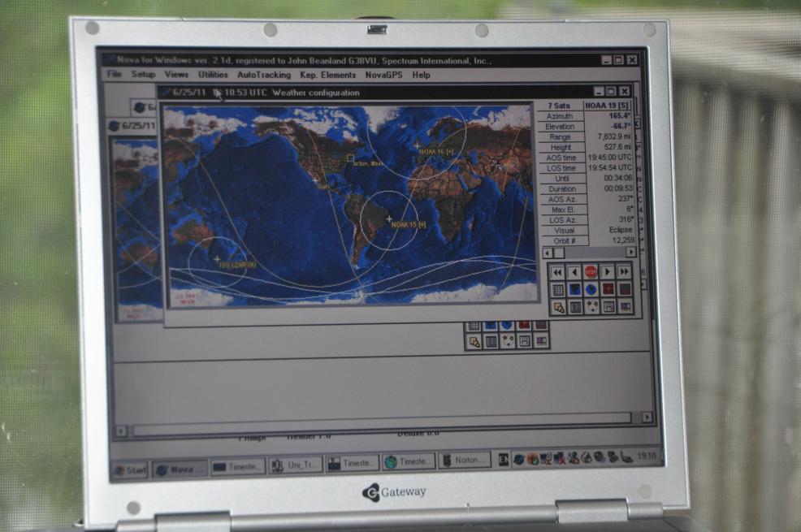Click the red square icon in front toolbar
This screenshot has width=801, height=532.
coord(608,290)
